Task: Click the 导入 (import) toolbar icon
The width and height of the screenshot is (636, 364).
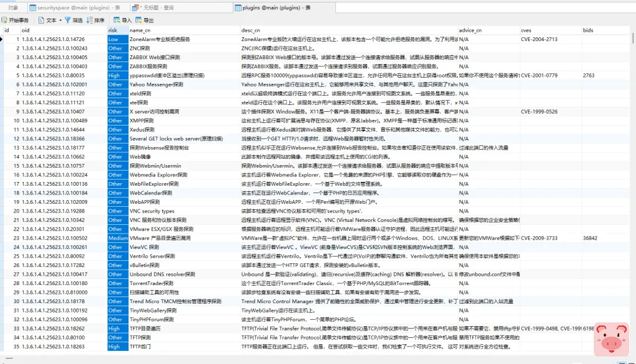Action: tap(117, 20)
